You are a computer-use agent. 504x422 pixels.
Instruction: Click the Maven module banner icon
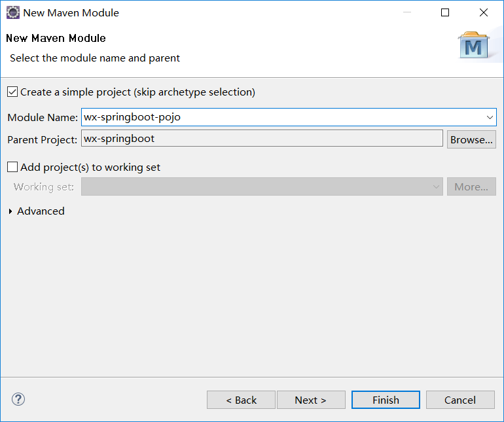coord(473,45)
